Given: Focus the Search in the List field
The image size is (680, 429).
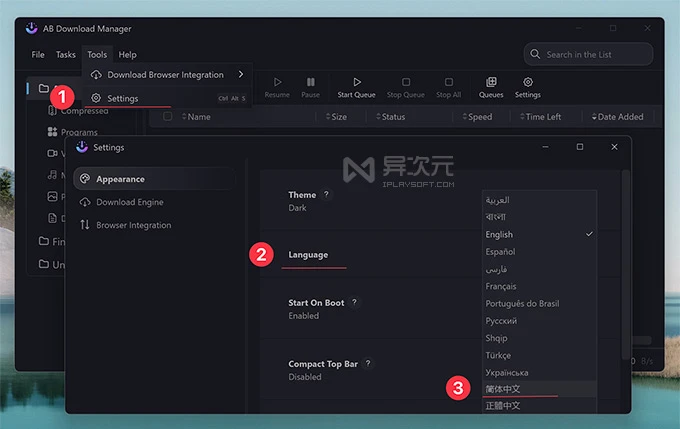Looking at the screenshot, I should tap(588, 54).
